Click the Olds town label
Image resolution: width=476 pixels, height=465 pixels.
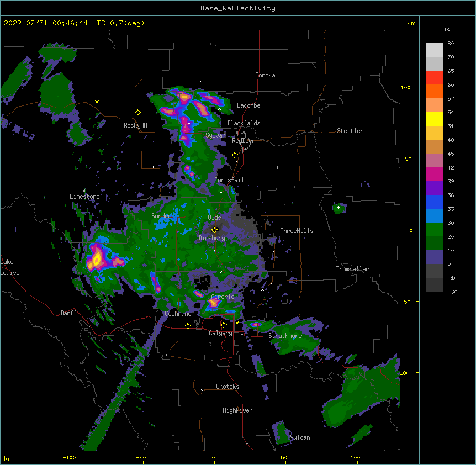214,218
